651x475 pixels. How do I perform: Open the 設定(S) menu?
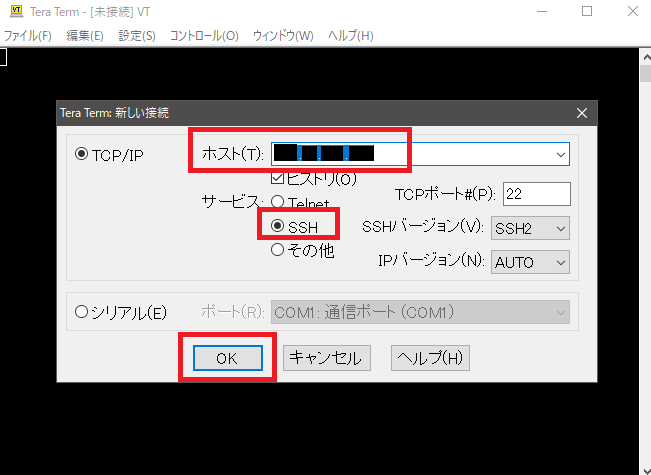click(x=137, y=36)
